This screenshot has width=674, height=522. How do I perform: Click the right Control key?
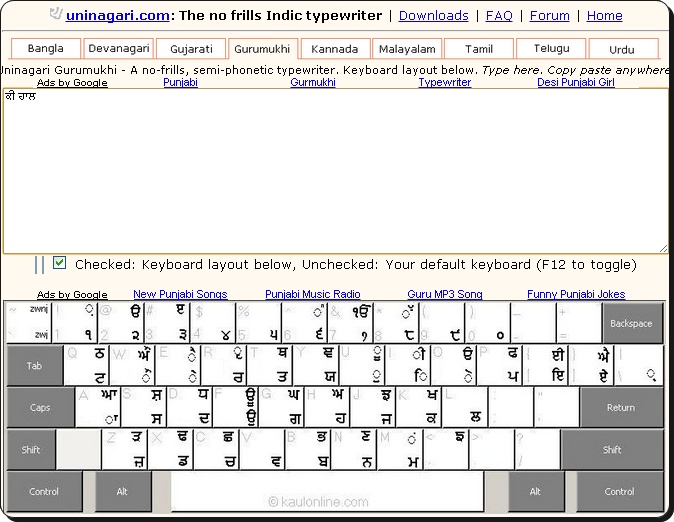pos(619,491)
